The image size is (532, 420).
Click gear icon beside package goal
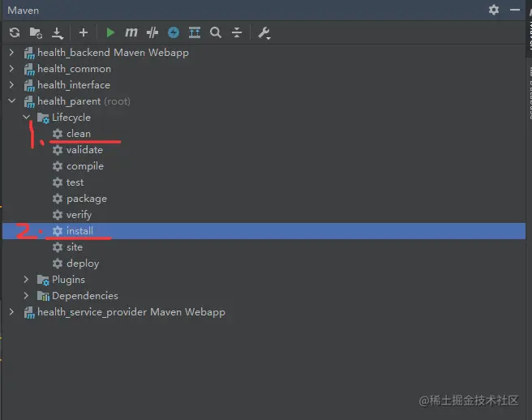pyautogui.click(x=58, y=199)
